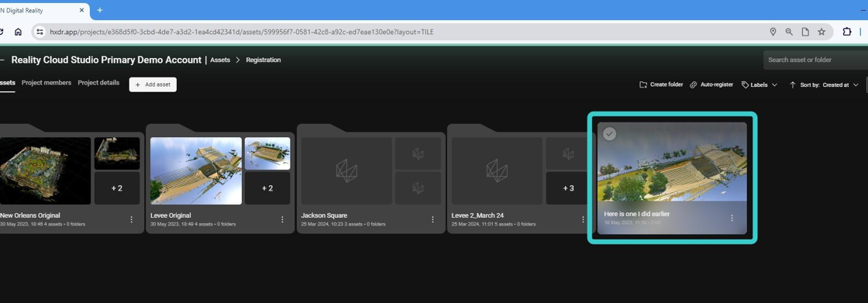Click the Create folder button
This screenshot has height=303, width=868.
(x=661, y=84)
